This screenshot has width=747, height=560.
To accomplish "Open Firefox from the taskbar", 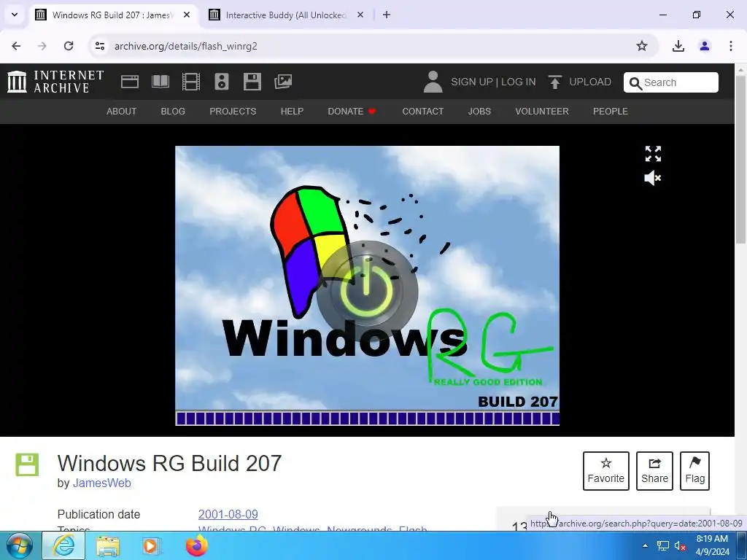I will coord(197,545).
